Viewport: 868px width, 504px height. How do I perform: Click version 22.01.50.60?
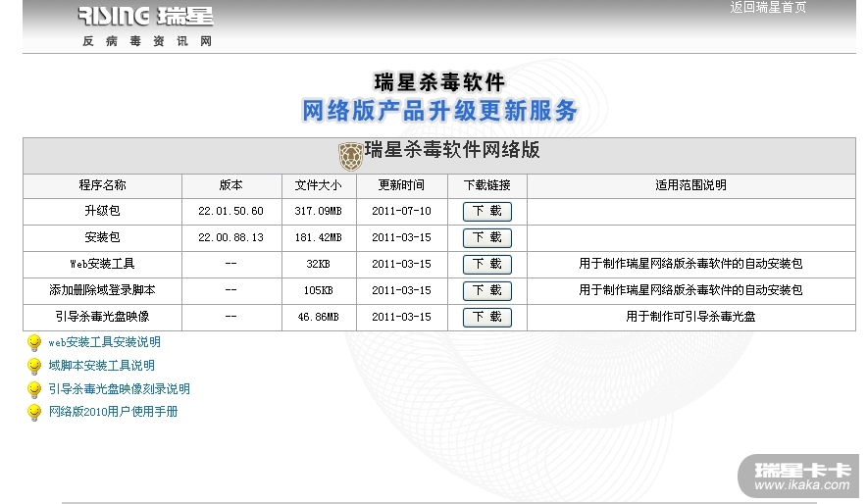[230, 212]
